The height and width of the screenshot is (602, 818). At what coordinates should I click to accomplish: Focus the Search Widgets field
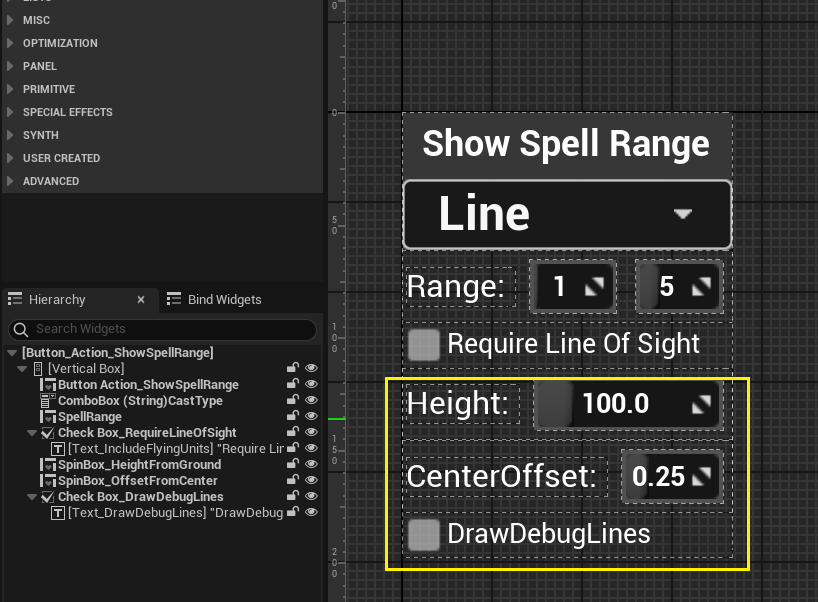tap(162, 329)
